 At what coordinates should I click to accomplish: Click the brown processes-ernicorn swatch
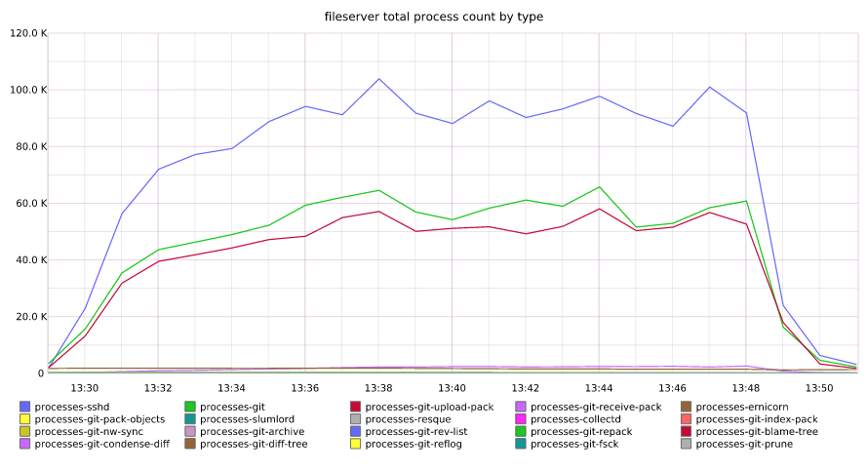(x=687, y=407)
